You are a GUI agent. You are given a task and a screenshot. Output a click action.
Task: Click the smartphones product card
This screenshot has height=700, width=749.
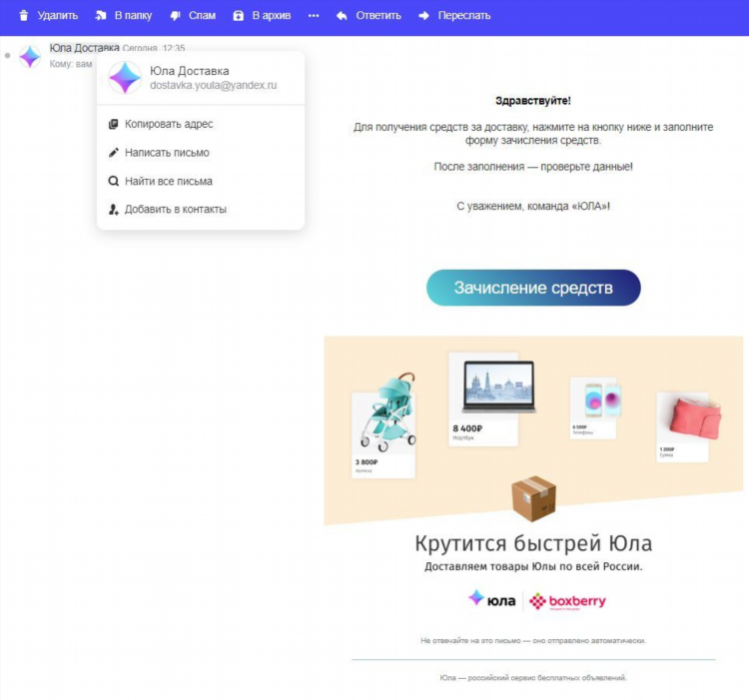pos(594,408)
